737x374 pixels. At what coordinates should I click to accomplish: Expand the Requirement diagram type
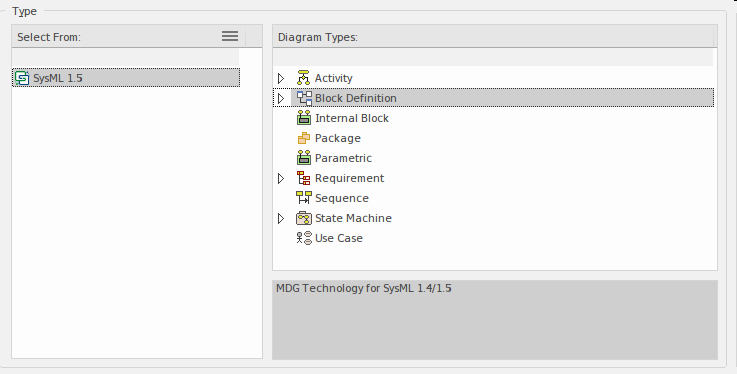[x=281, y=179]
